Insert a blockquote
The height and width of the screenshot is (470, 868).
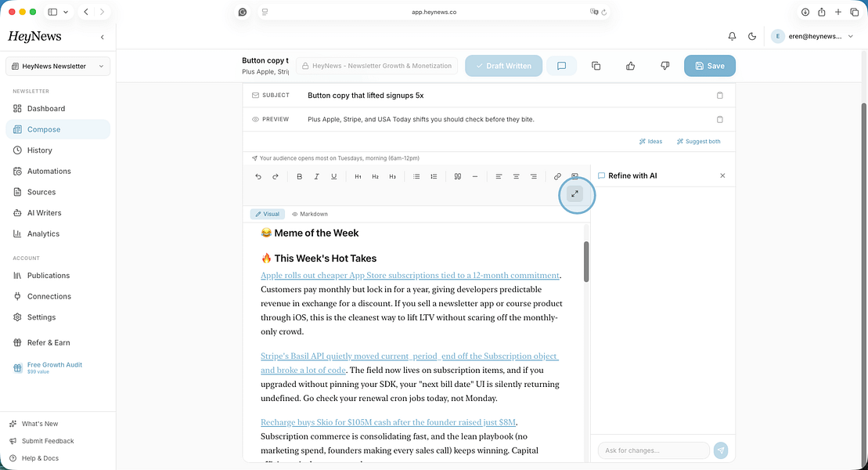(458, 176)
